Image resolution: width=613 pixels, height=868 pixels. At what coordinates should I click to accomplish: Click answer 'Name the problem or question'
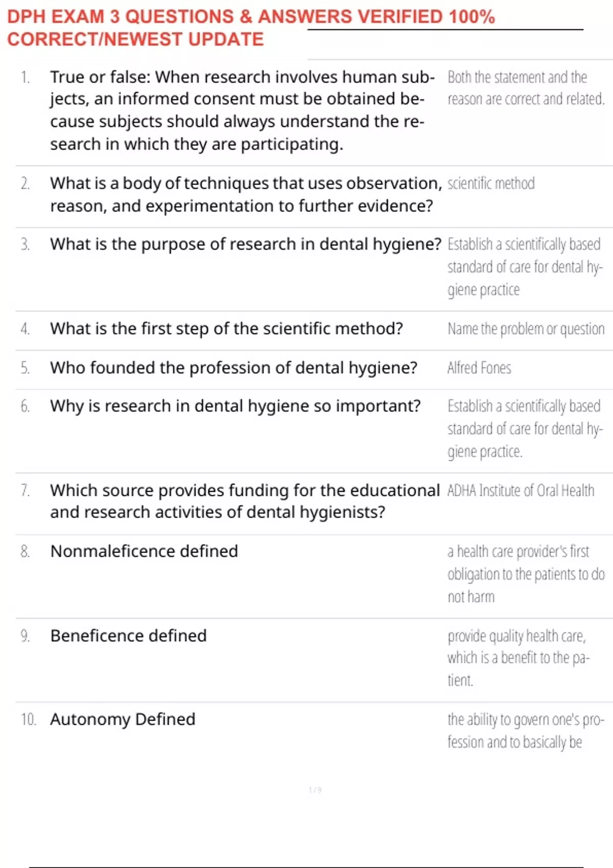pyautogui.click(x=526, y=329)
